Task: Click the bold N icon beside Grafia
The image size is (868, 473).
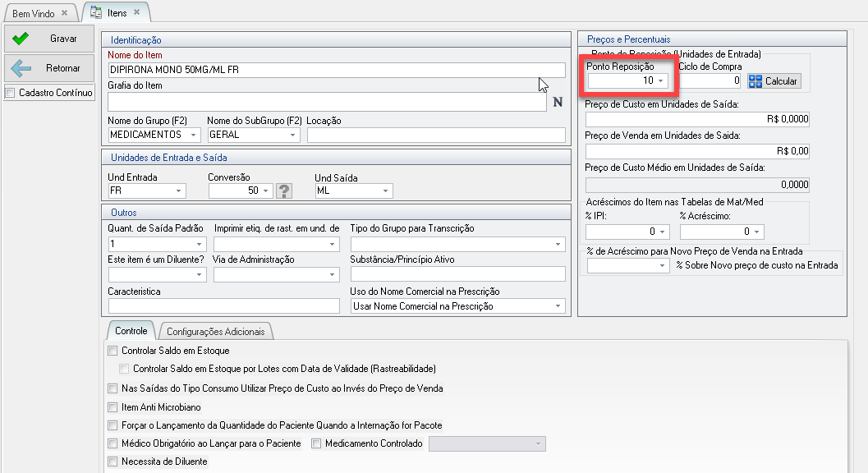Action: (558, 103)
